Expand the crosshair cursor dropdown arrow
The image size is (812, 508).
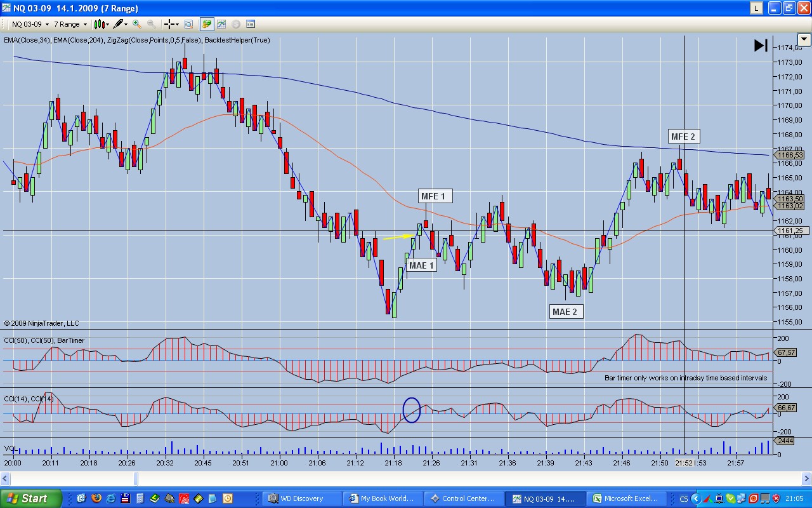pyautogui.click(x=178, y=24)
